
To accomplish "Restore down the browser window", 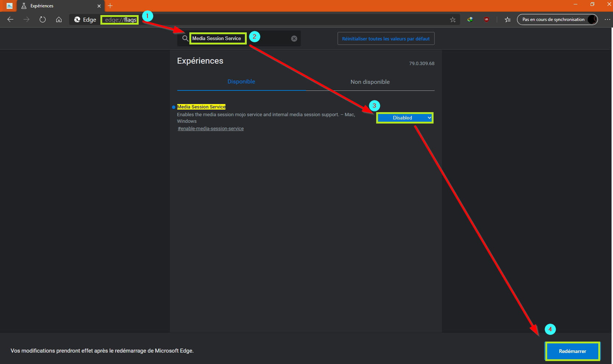I will (x=592, y=4).
